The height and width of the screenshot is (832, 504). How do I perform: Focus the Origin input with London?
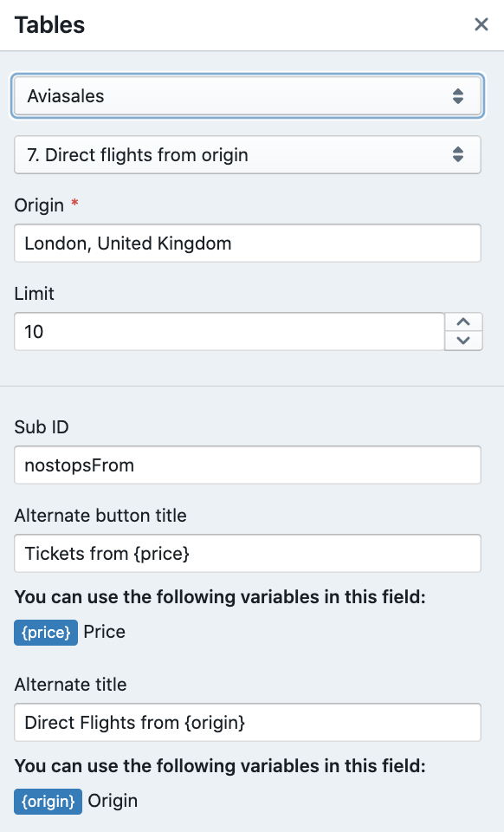pyautogui.click(x=248, y=243)
